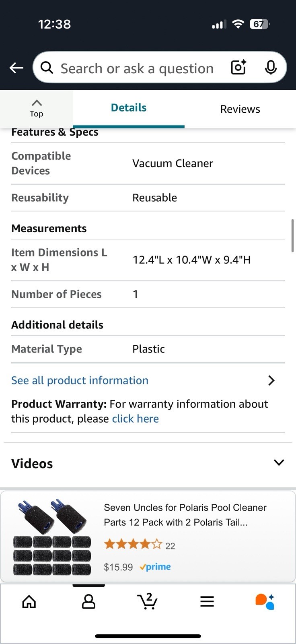Jump to Top with the up chevron
Screen dimensions: 296x644
(x=37, y=108)
